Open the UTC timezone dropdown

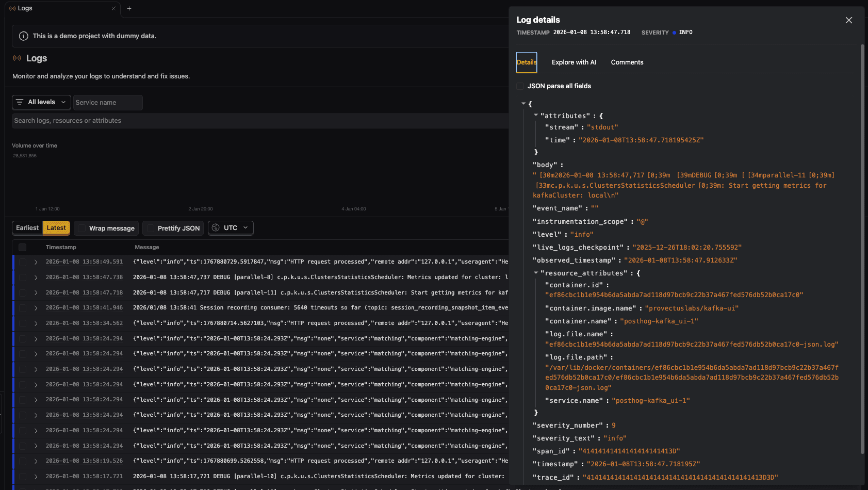coord(231,228)
